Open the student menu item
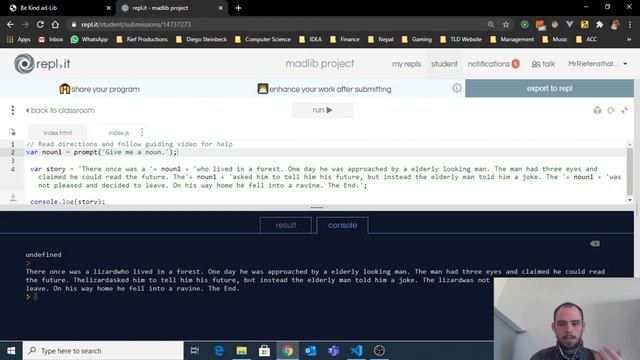This screenshot has height=360, width=640. [x=444, y=64]
